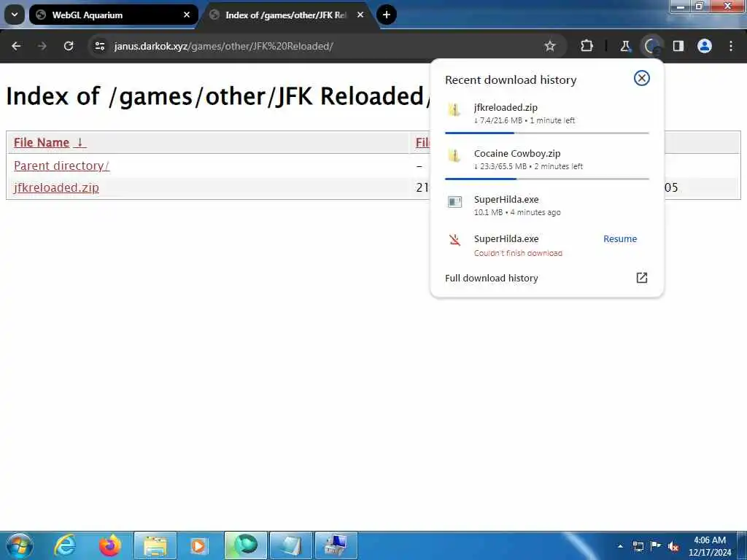
Task: Open the tab search dropdown arrow
Action: pos(15,15)
